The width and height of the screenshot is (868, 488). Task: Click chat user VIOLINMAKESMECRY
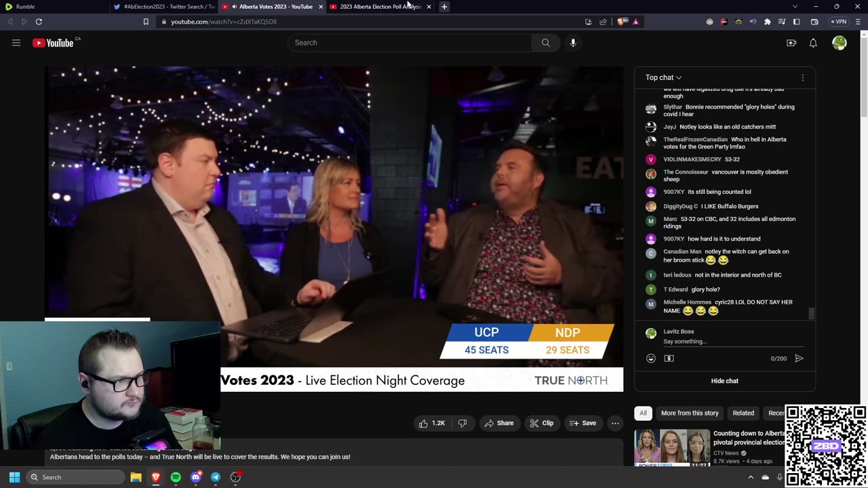tap(692, 159)
